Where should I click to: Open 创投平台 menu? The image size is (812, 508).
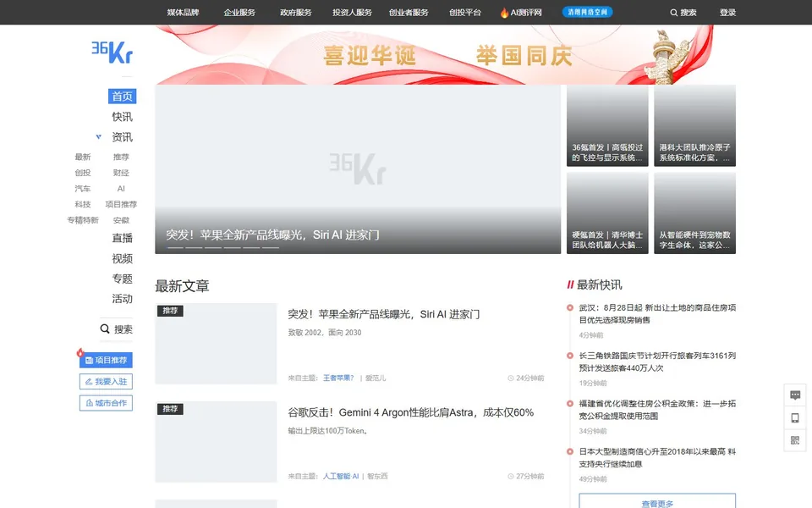[465, 13]
